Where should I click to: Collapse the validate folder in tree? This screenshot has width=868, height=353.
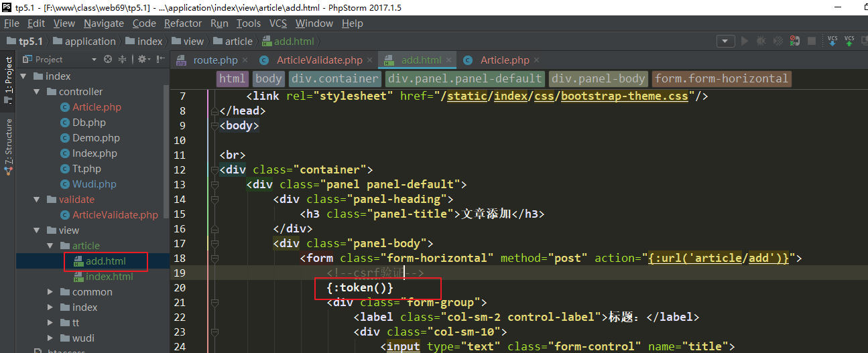point(37,200)
